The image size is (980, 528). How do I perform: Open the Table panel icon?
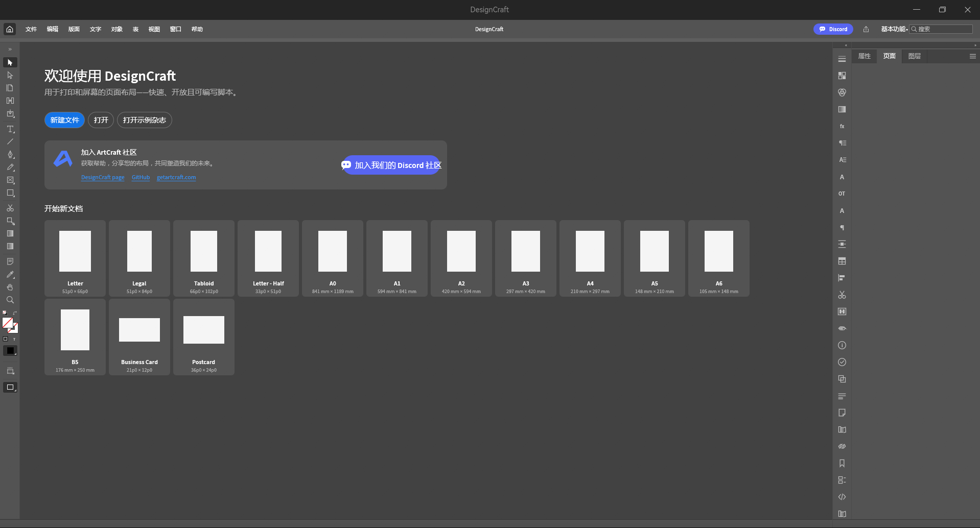pyautogui.click(x=842, y=261)
